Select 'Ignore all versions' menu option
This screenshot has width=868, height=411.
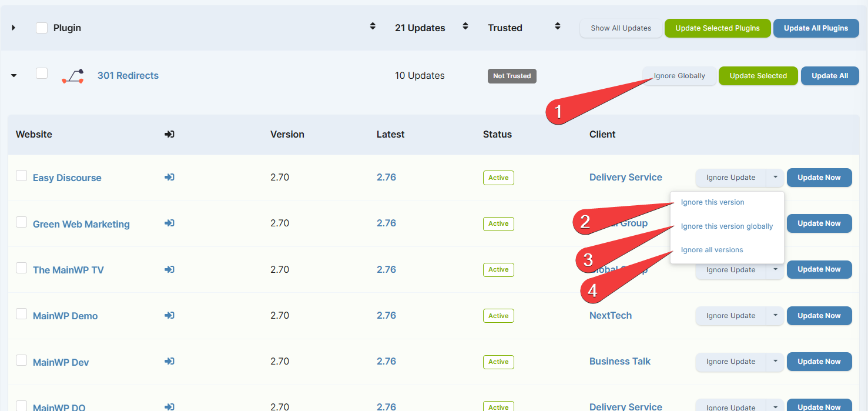click(x=712, y=249)
